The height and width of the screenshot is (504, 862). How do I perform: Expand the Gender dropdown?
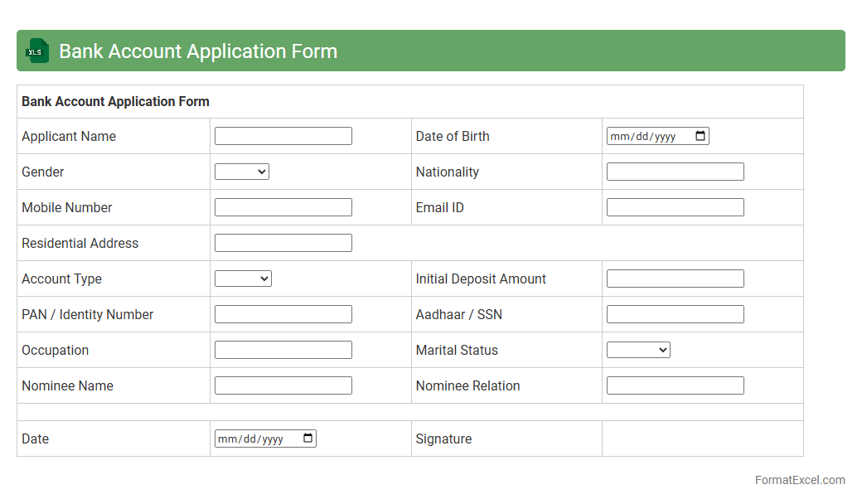coord(241,172)
